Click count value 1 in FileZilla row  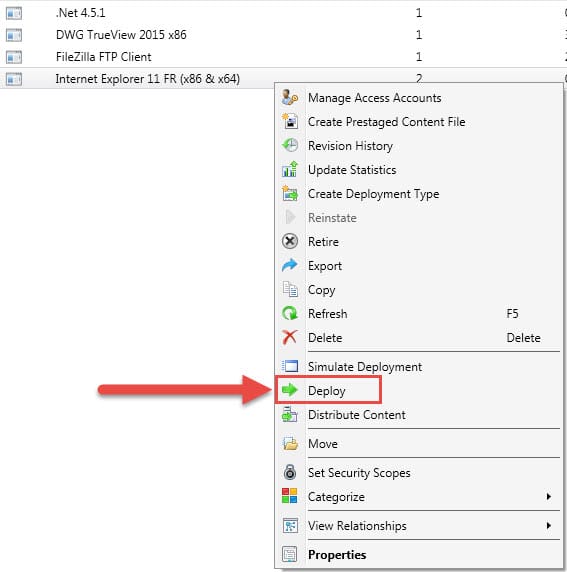tap(419, 57)
